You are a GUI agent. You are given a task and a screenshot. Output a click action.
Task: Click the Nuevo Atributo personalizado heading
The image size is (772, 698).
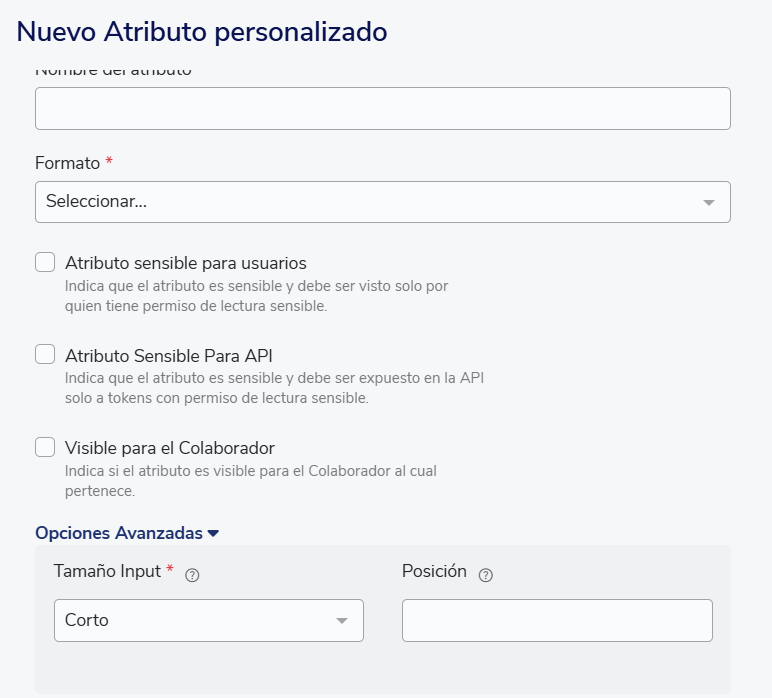202,32
